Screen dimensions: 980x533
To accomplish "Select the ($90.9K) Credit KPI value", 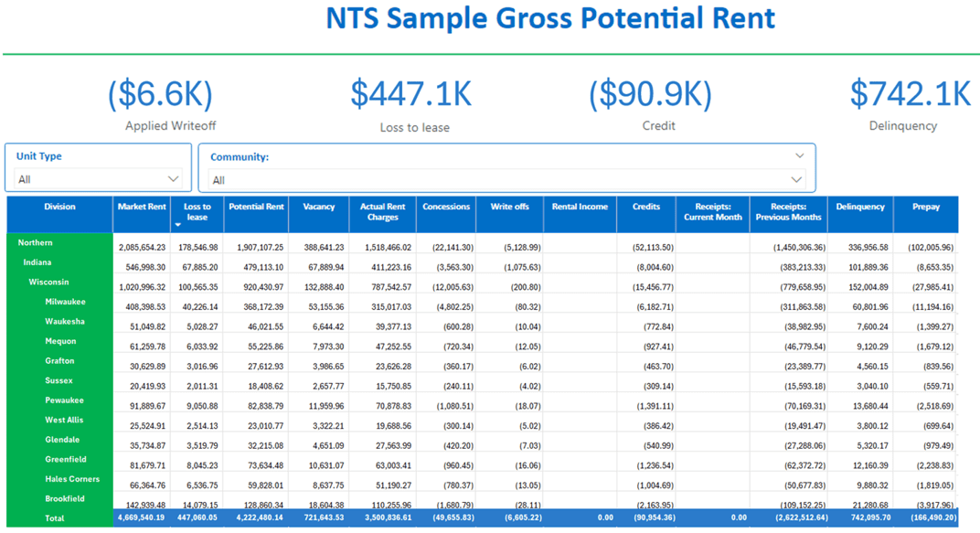I will (650, 94).
